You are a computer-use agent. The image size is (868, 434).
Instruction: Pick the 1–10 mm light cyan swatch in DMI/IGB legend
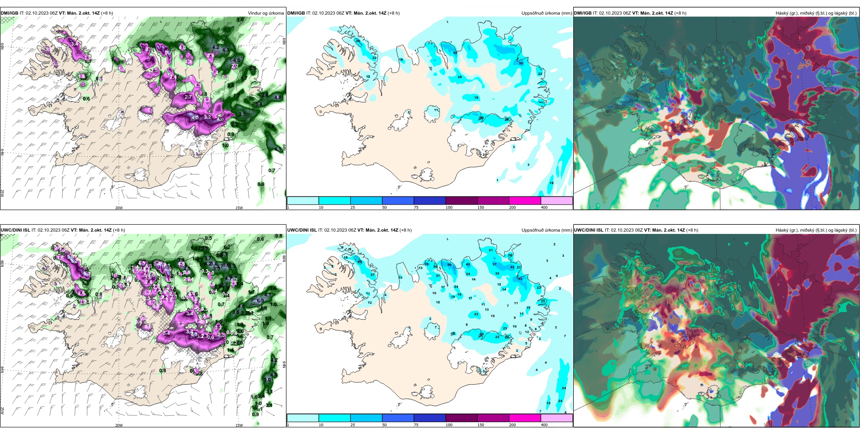[x=303, y=201]
